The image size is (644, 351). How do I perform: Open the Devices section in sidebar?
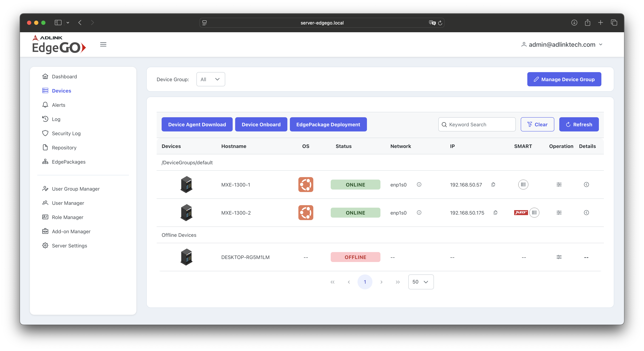point(61,90)
